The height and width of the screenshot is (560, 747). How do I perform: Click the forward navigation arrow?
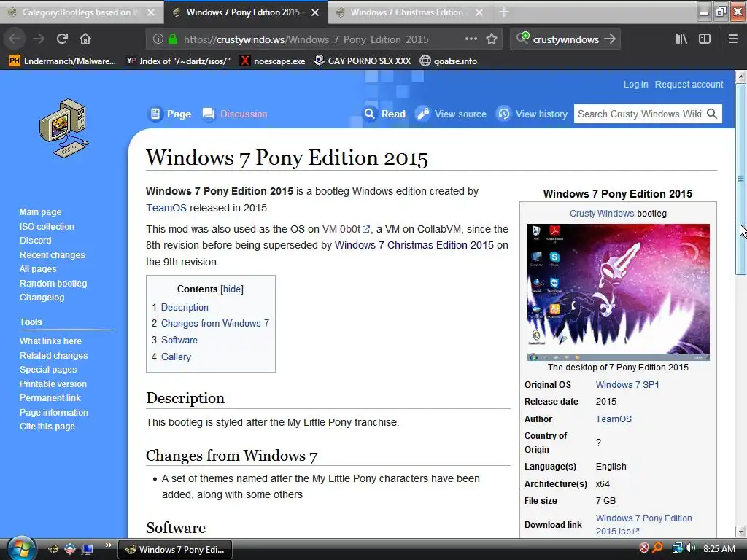click(39, 39)
